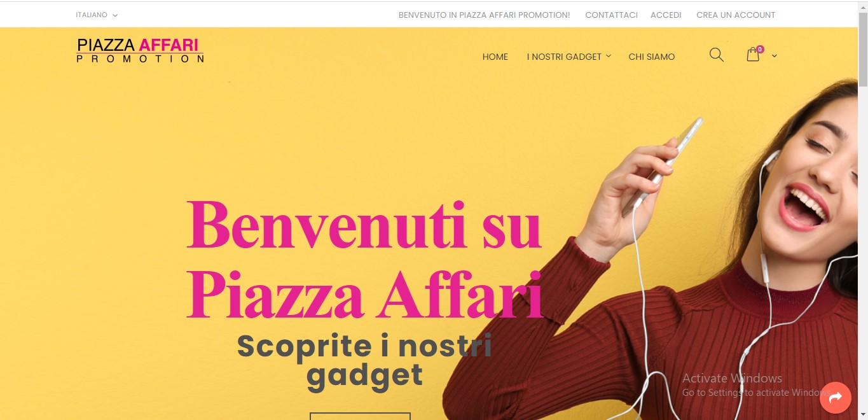This screenshot has height=420, width=868.
Task: Click the vertical scrollbar thumb
Action: pos(863,49)
